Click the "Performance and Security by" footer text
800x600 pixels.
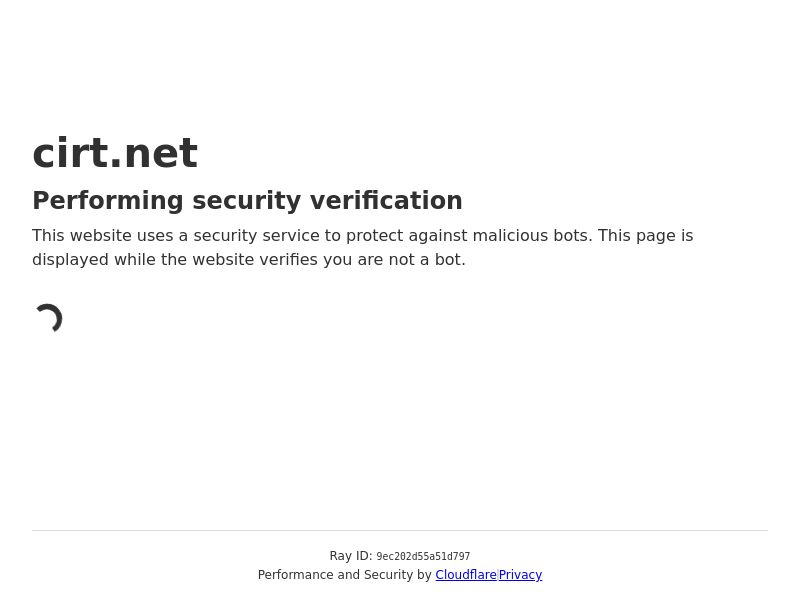tap(344, 575)
